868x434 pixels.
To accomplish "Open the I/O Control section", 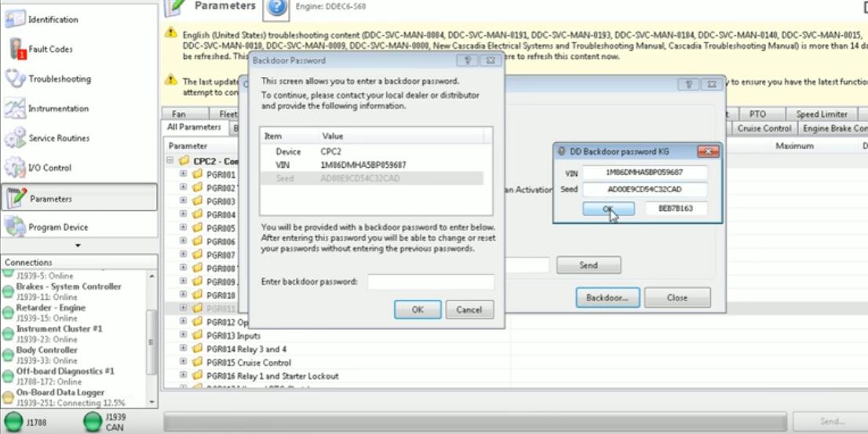I will 78,168.
